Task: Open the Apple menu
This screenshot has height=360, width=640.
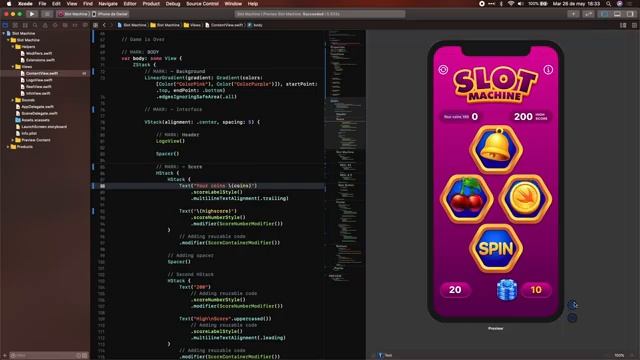Action: click(x=9, y=4)
